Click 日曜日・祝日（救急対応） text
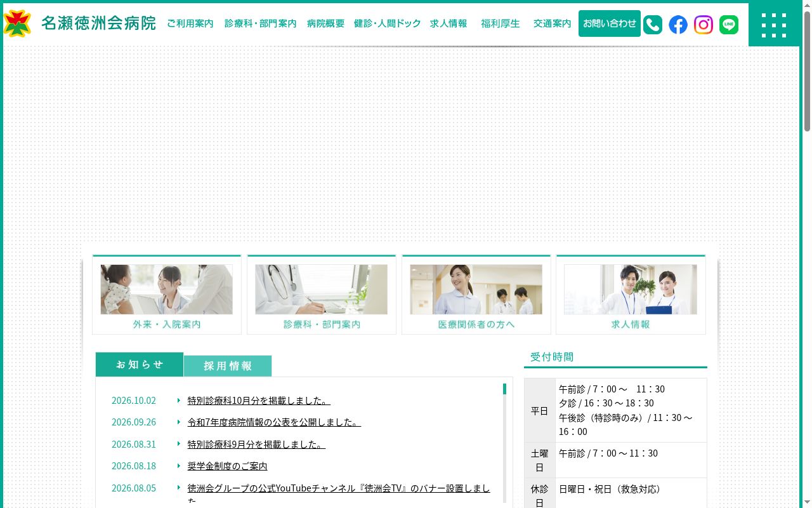 [x=612, y=489]
